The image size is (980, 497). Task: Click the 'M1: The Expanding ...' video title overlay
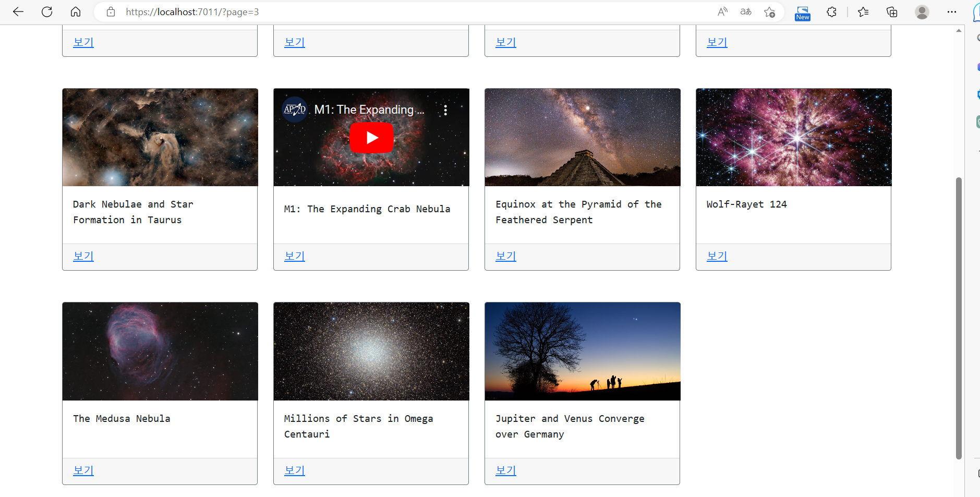click(x=369, y=110)
